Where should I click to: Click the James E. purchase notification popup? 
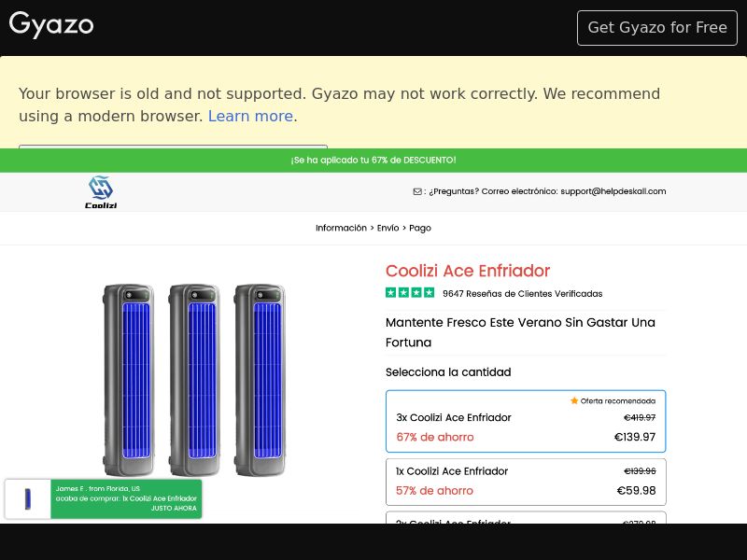(104, 499)
